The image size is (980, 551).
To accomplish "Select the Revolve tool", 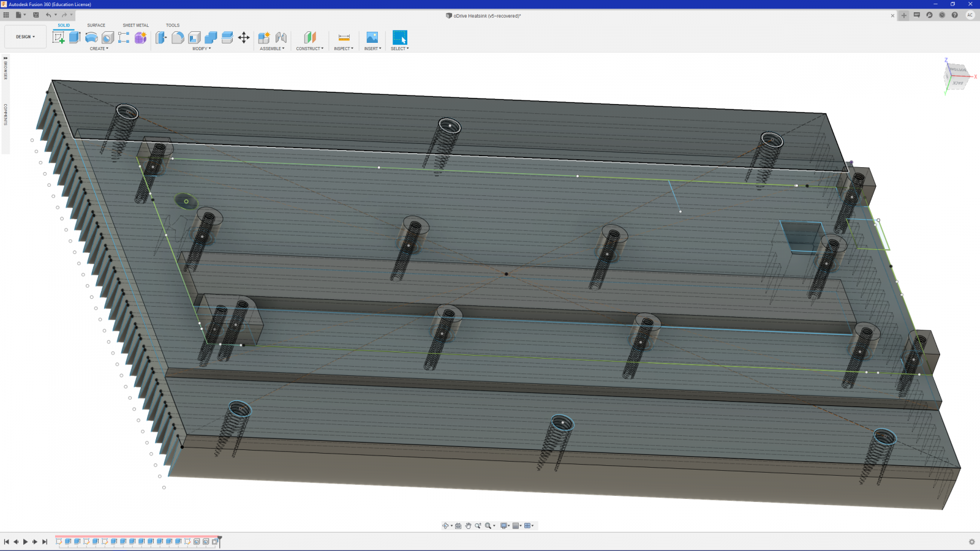I will (x=91, y=37).
